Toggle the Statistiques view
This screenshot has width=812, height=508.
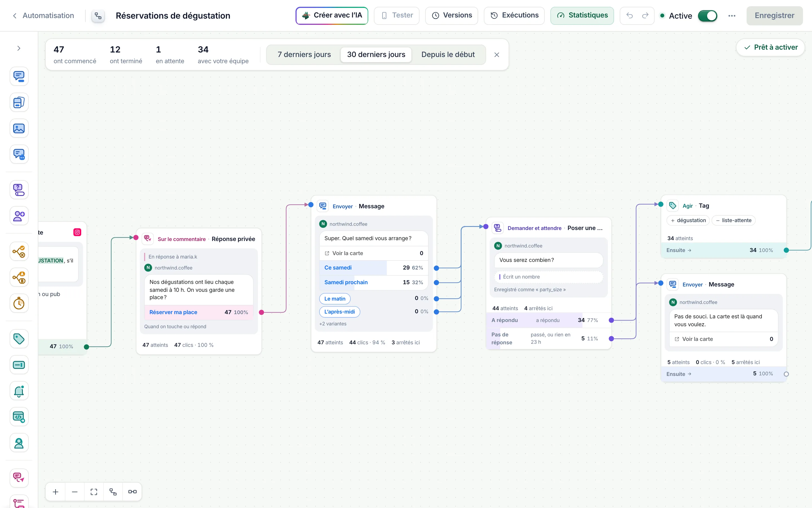click(582, 16)
